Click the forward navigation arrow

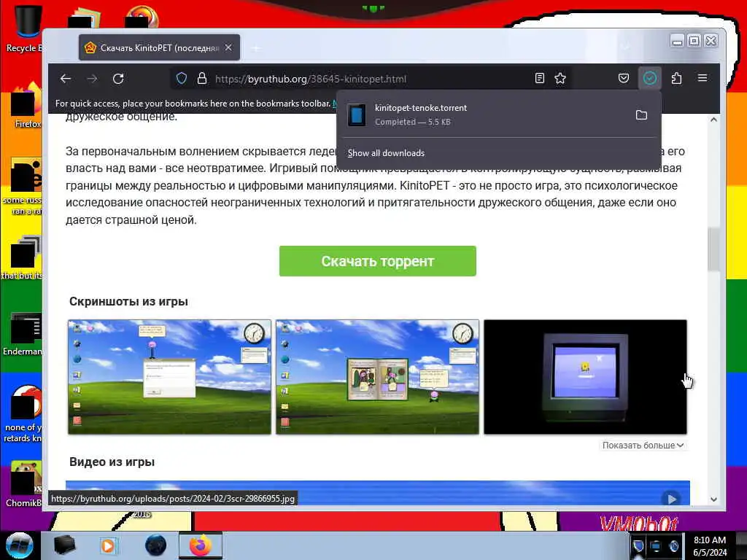(92, 79)
